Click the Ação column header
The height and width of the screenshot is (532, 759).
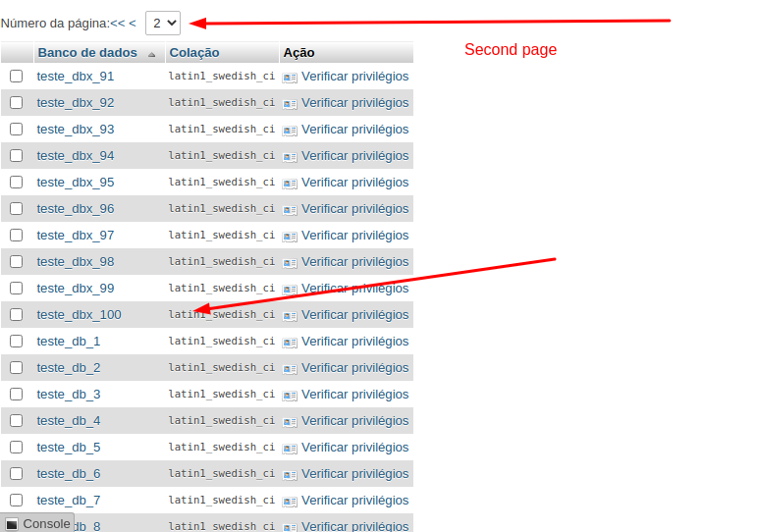tap(299, 52)
